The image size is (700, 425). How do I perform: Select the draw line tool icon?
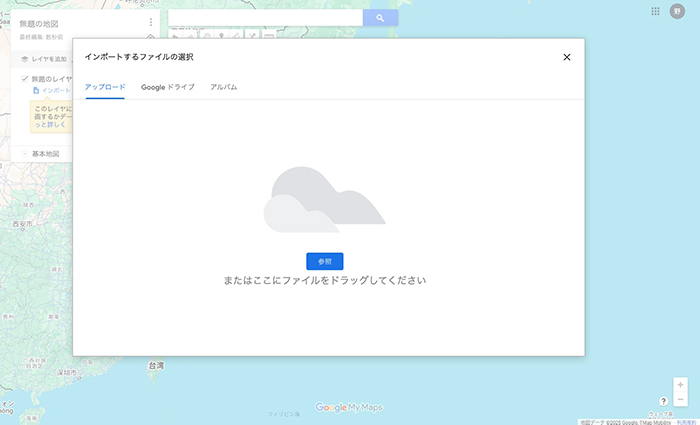click(236, 35)
